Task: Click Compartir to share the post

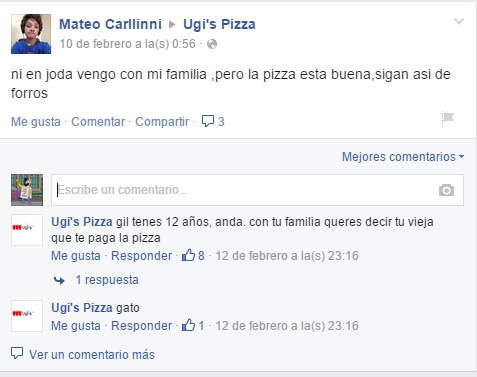Action: [x=162, y=122]
